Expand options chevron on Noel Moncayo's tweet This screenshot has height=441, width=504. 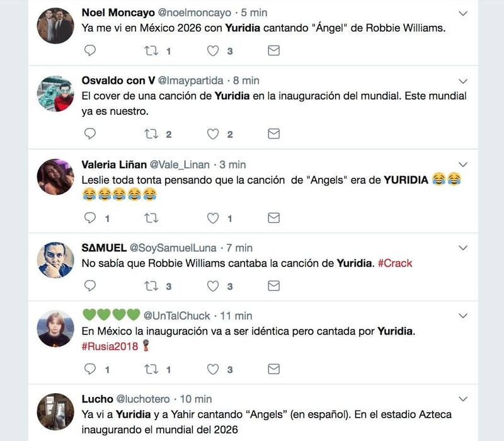(x=463, y=13)
